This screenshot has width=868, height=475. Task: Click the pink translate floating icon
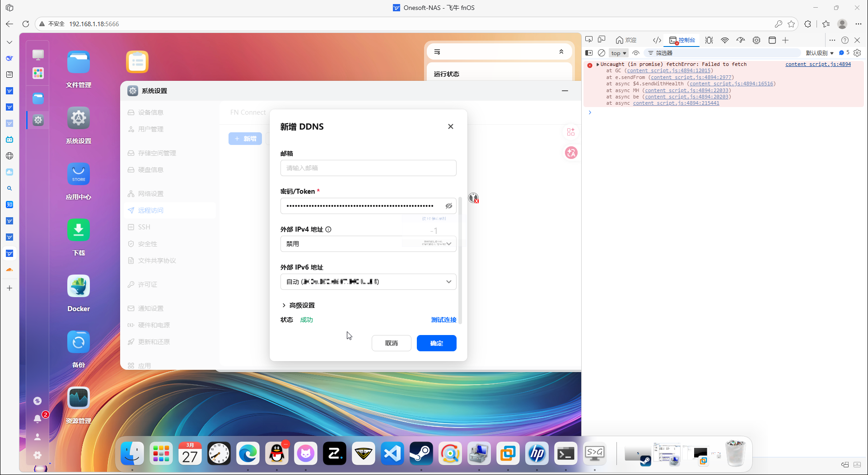571,153
